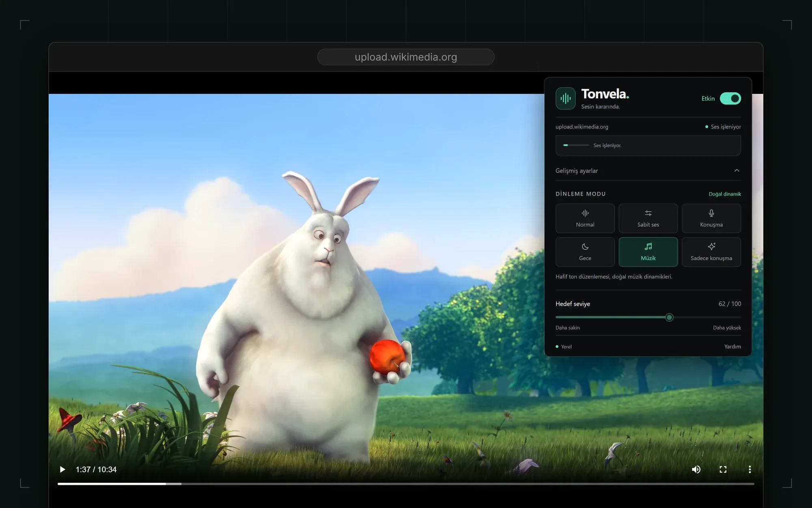
Task: Select the Sabit ses mode
Action: coord(648,218)
